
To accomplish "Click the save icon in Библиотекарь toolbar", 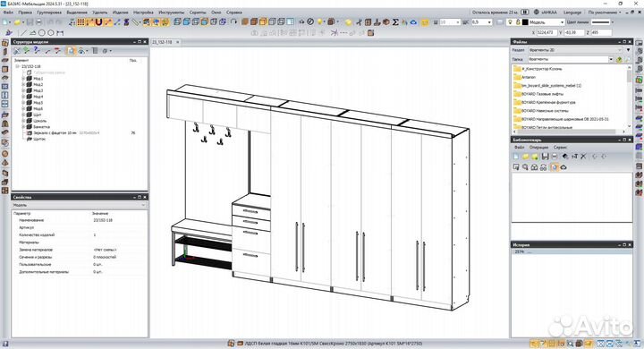I will (545, 157).
